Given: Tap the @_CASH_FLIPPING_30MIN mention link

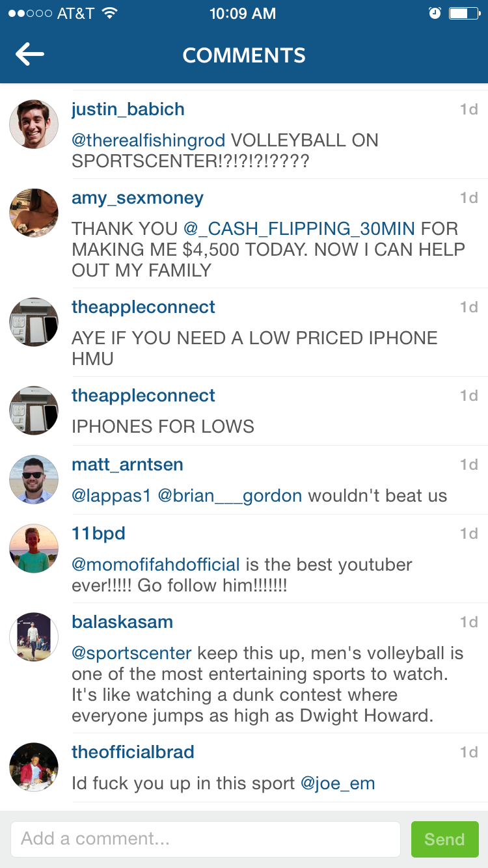Looking at the screenshot, I should click(299, 229).
